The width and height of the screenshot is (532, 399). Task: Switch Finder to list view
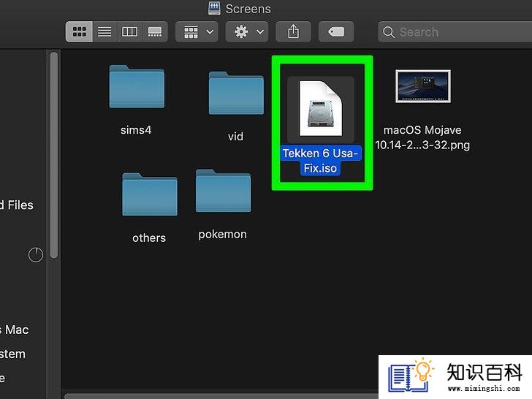click(x=104, y=32)
